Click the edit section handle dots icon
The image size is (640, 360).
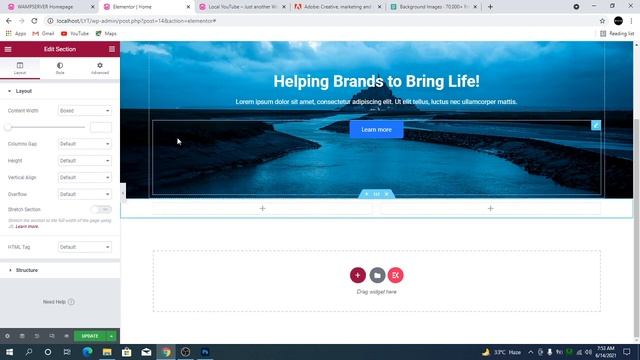376,194
